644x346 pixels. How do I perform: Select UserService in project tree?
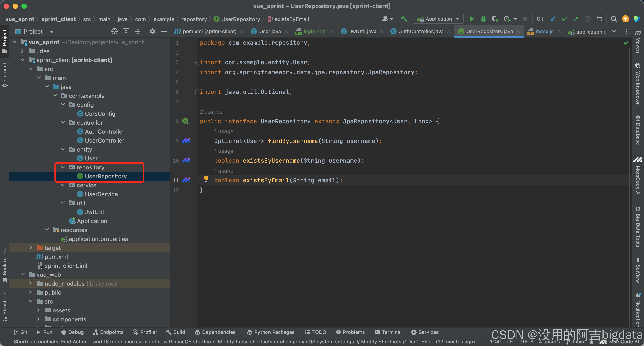pos(101,194)
